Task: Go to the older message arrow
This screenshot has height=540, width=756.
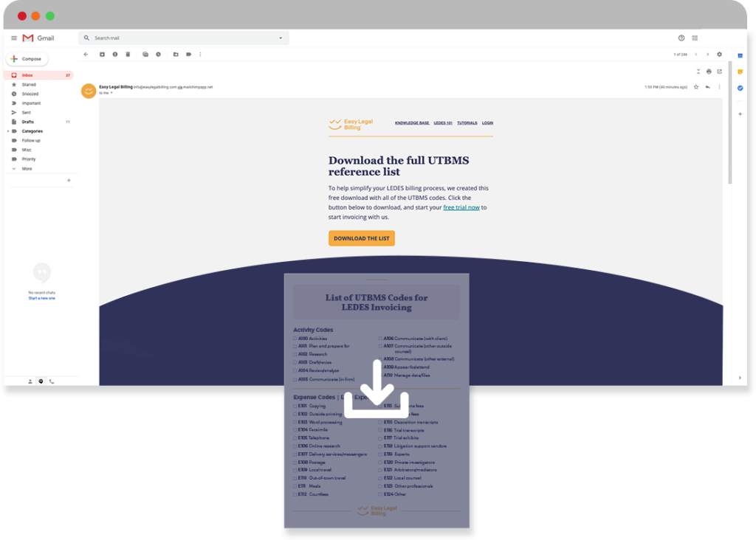Action: click(x=708, y=55)
